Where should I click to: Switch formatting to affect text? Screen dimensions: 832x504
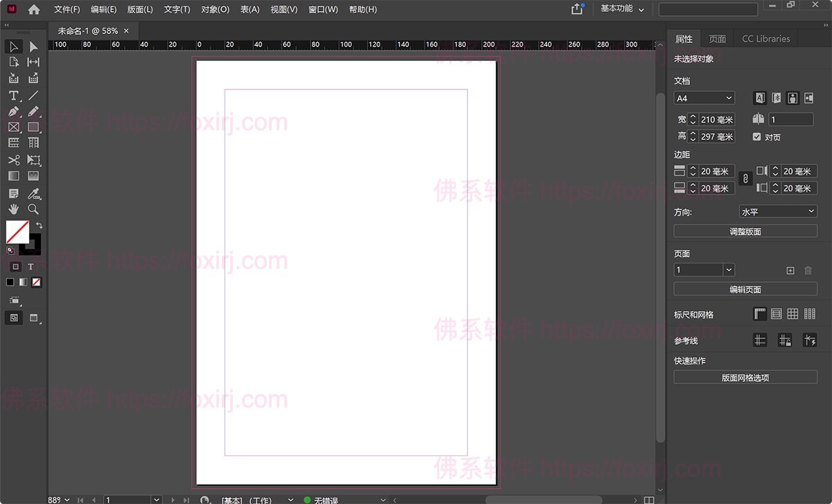(x=31, y=266)
